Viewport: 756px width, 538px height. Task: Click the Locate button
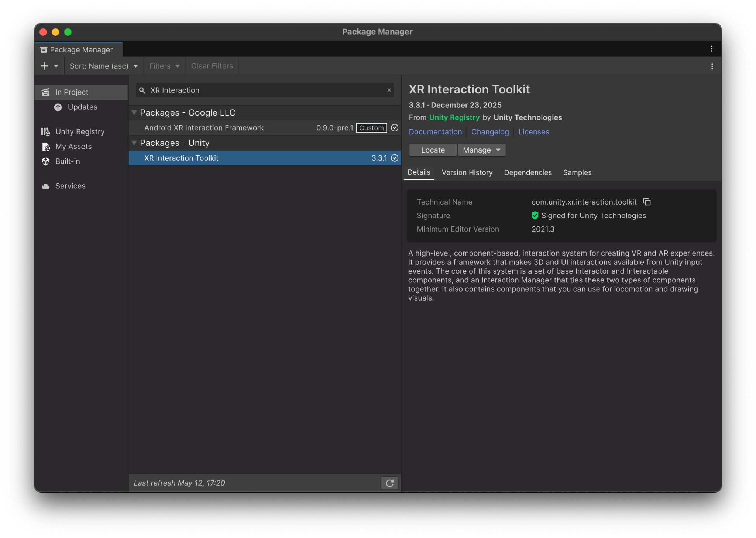433,150
